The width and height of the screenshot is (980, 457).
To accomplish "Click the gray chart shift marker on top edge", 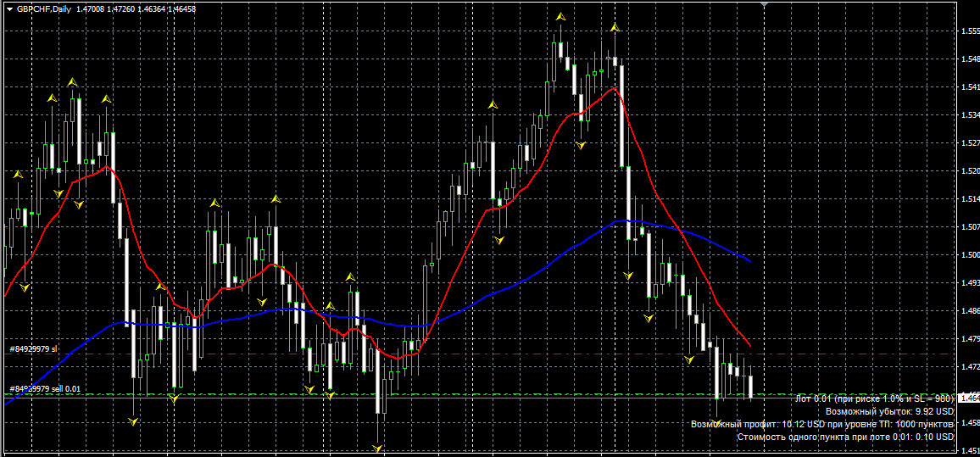I will [764, 4].
